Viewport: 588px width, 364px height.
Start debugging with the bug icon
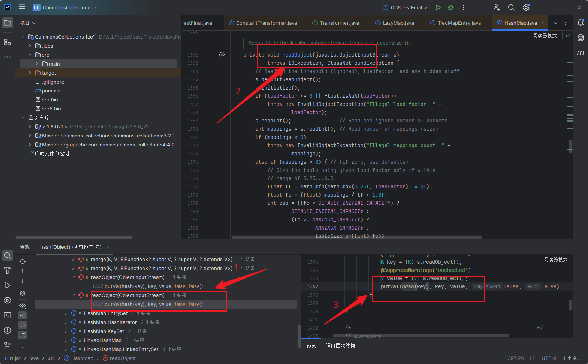(x=451, y=7)
